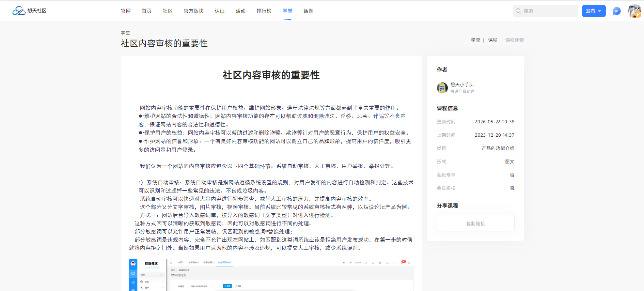The image size is (644, 291).
Task: Click the 短说产品助理 subtitle
Action: (x=462, y=91)
